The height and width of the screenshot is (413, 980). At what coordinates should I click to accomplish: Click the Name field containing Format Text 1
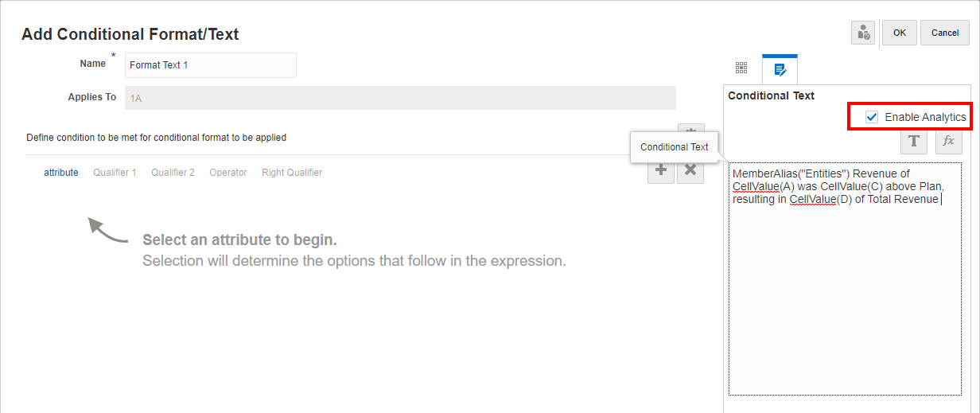pos(211,65)
